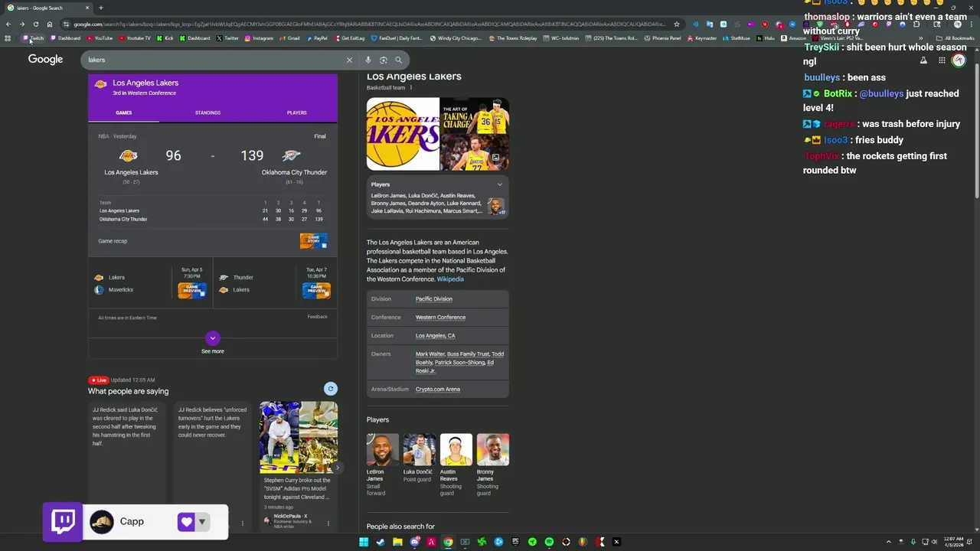Open Windows Start menu
Viewport: 980px width, 551px height.
[x=364, y=542]
